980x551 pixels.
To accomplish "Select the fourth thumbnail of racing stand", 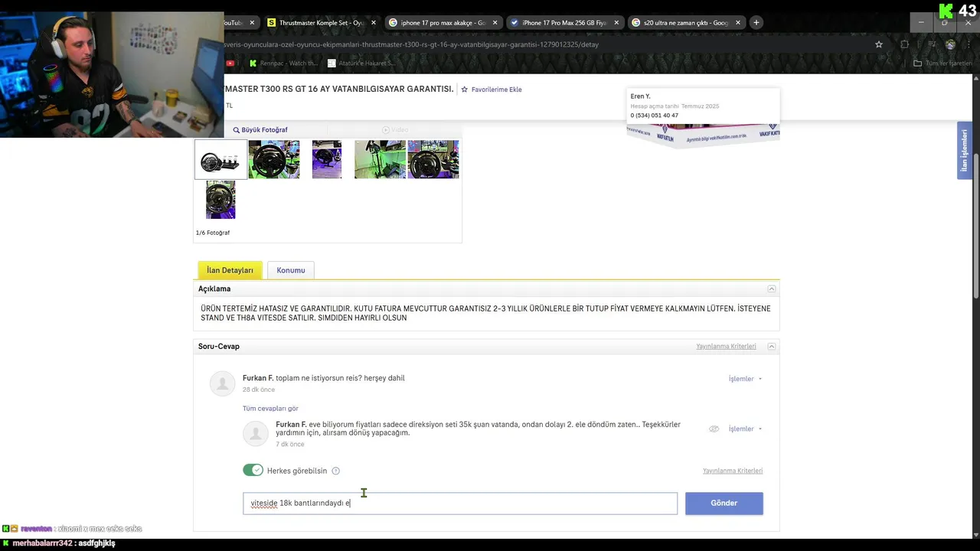I will (x=380, y=159).
